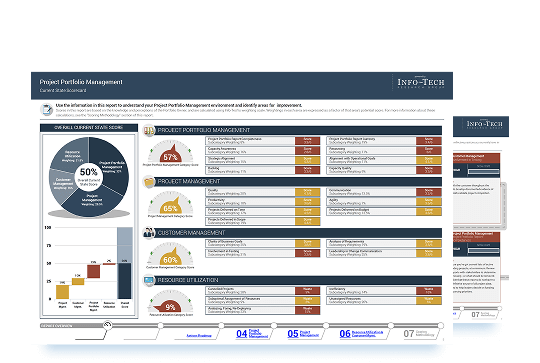The height and width of the screenshot is (363, 540).
Task: Click the red bar in waterfall chart
Action: coord(93,271)
